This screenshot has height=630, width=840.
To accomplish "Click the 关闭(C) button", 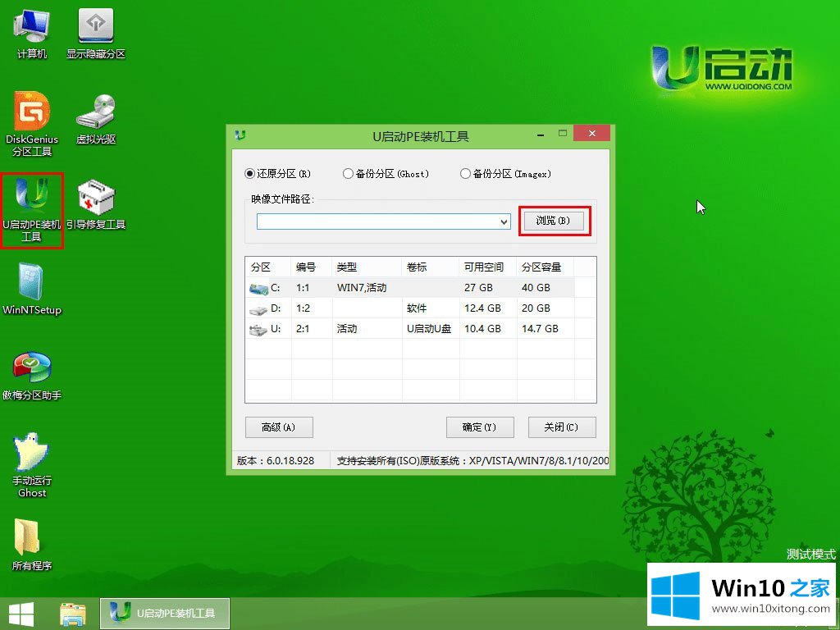I will [561, 427].
